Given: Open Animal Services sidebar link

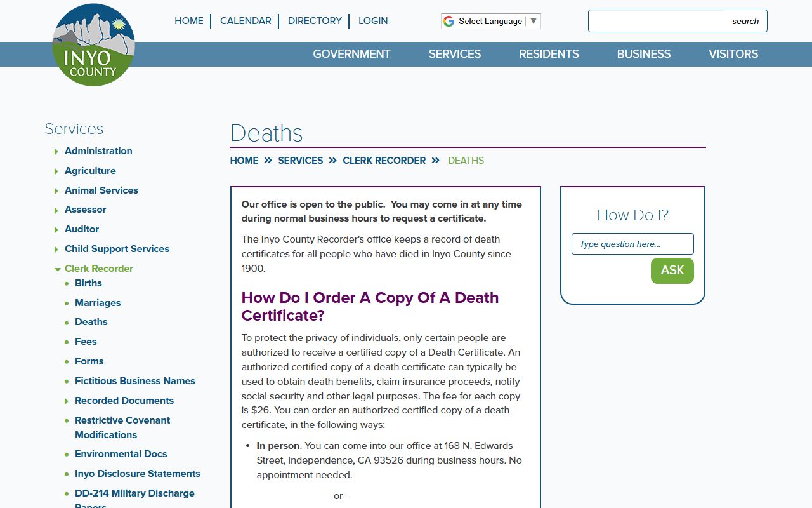Looking at the screenshot, I should click(x=101, y=190).
